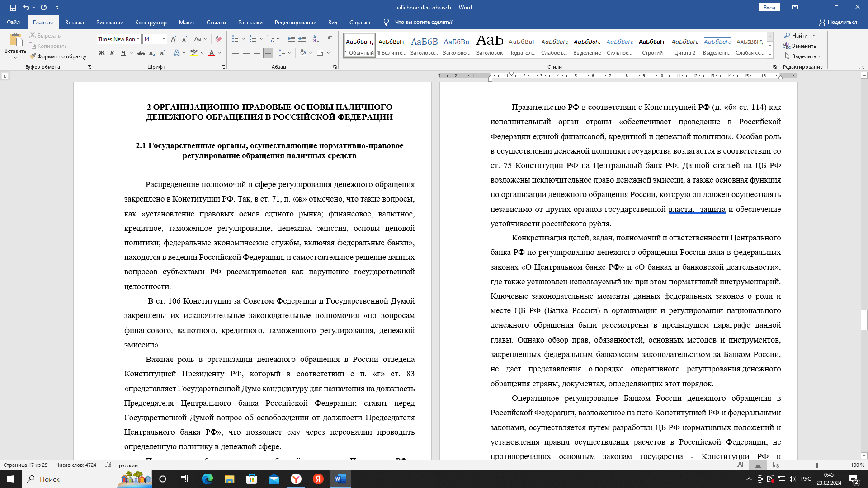Switch to Read Mode view in the status bar
The height and width of the screenshot is (488, 868).
(740, 465)
